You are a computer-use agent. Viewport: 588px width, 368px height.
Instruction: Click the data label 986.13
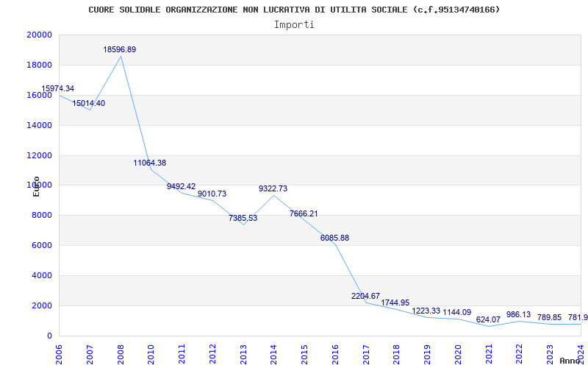[519, 314]
